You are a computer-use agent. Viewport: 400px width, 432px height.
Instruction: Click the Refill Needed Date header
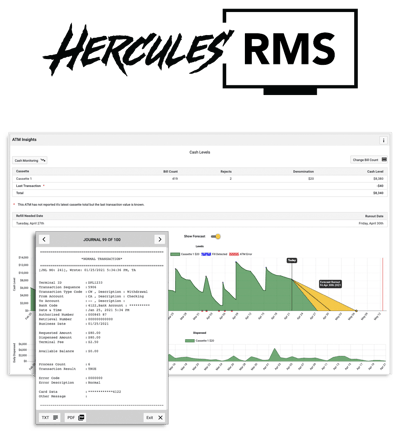pyautogui.click(x=29, y=216)
